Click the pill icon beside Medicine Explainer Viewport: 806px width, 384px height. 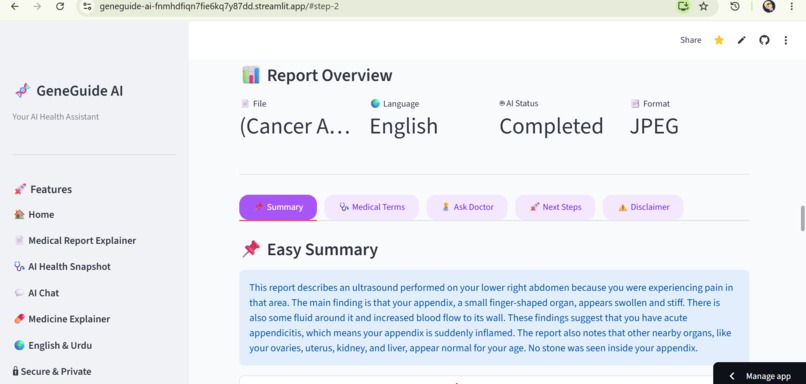coord(20,319)
